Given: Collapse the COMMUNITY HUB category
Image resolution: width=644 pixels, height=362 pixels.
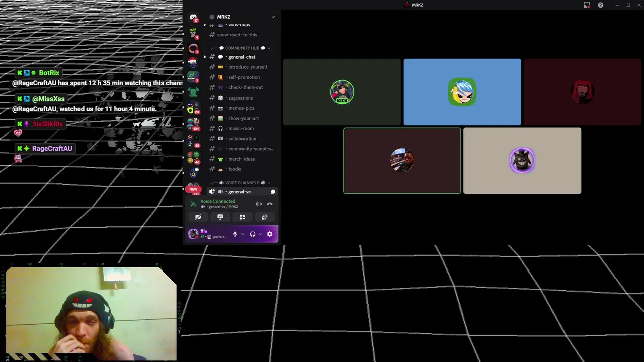Looking at the screenshot, I should coord(242,48).
